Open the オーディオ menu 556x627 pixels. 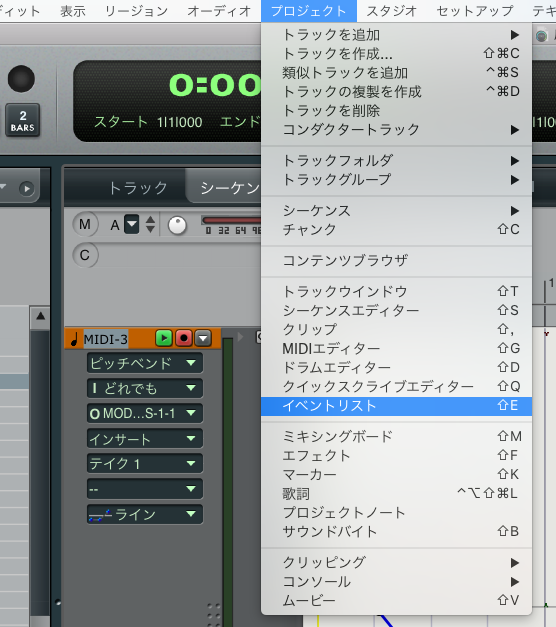click(x=219, y=11)
